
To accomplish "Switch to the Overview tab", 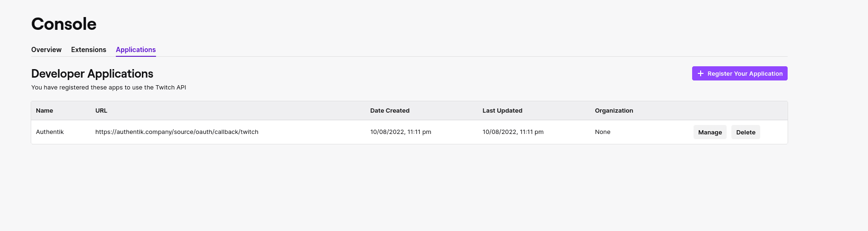I will coord(46,50).
